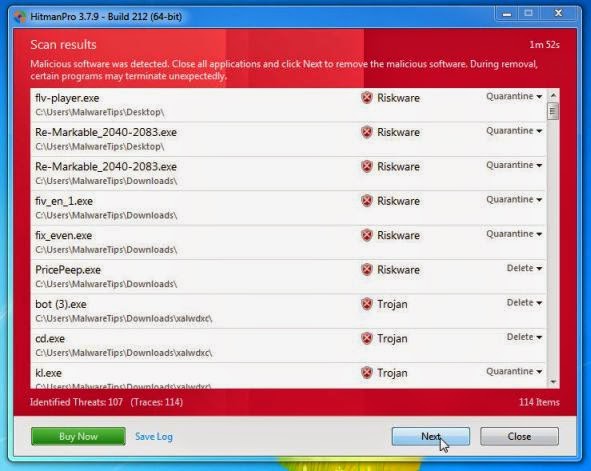Click the green Buy Now button
The image size is (591, 471).
click(78, 436)
